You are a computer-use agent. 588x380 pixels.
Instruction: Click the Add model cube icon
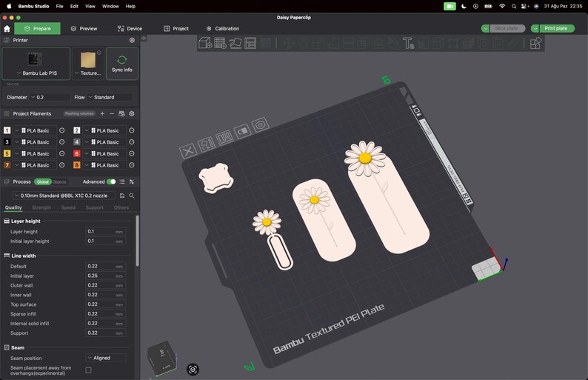[205, 43]
